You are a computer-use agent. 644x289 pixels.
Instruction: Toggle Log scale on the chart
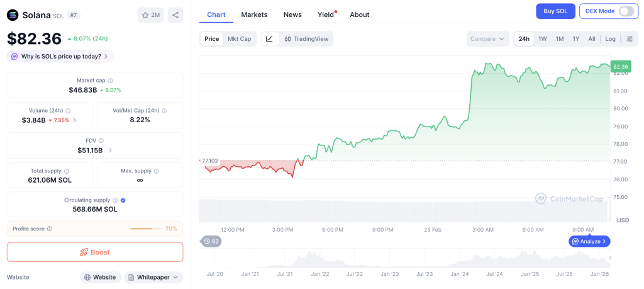point(610,39)
